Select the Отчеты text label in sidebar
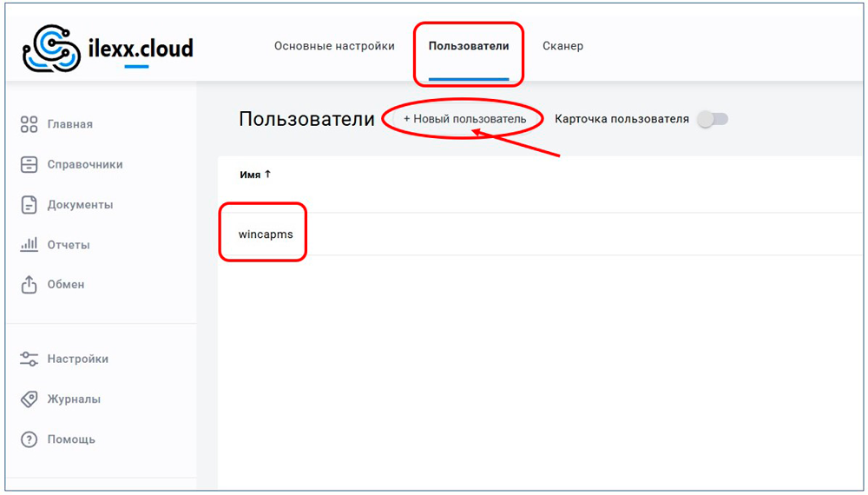This screenshot has height=495, width=868. tap(69, 245)
